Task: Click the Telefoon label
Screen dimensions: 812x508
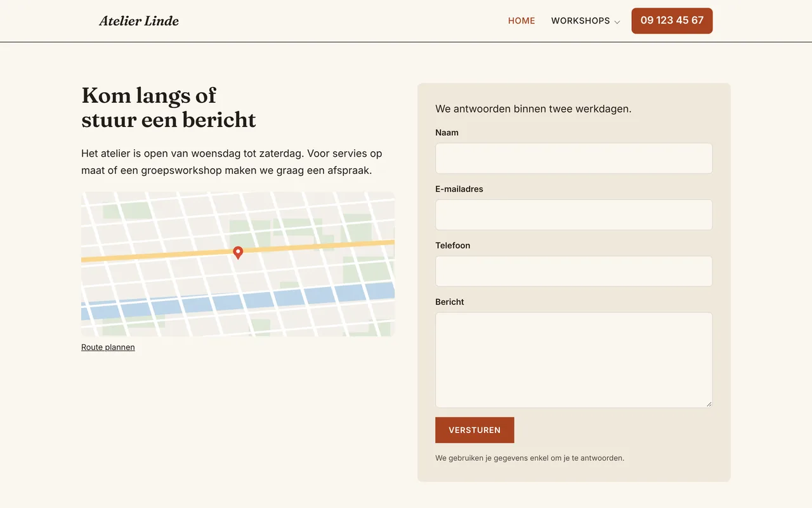Action: pyautogui.click(x=453, y=246)
